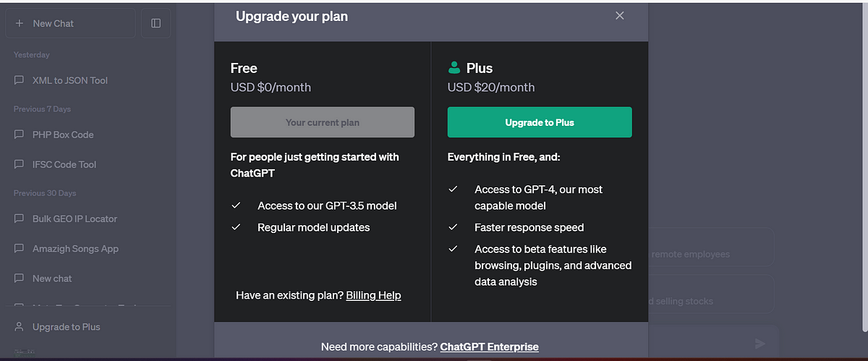The width and height of the screenshot is (868, 361).
Task: Open the ChatGPT Enterprise link
Action: tap(489, 347)
